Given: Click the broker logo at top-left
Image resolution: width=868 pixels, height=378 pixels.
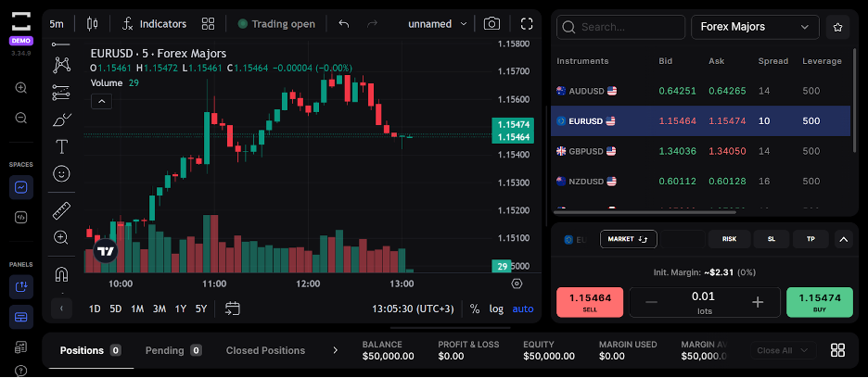Looking at the screenshot, I should tap(21, 22).
